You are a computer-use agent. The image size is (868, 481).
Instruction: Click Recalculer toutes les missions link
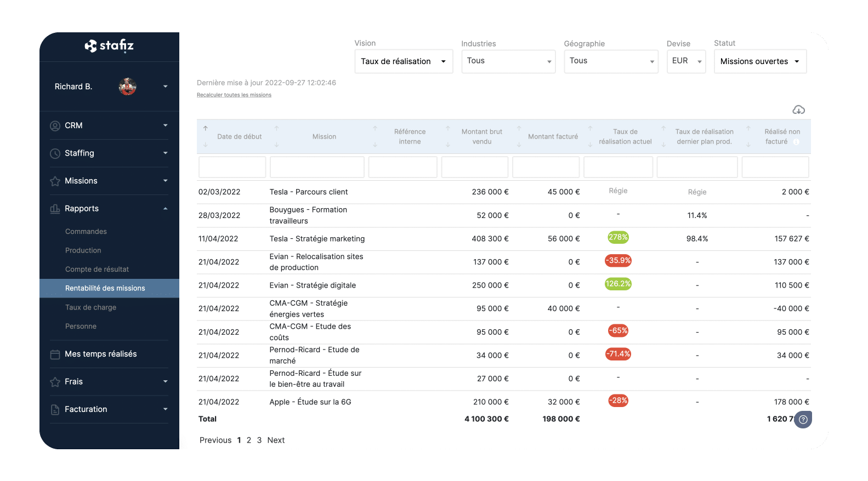[x=234, y=95]
